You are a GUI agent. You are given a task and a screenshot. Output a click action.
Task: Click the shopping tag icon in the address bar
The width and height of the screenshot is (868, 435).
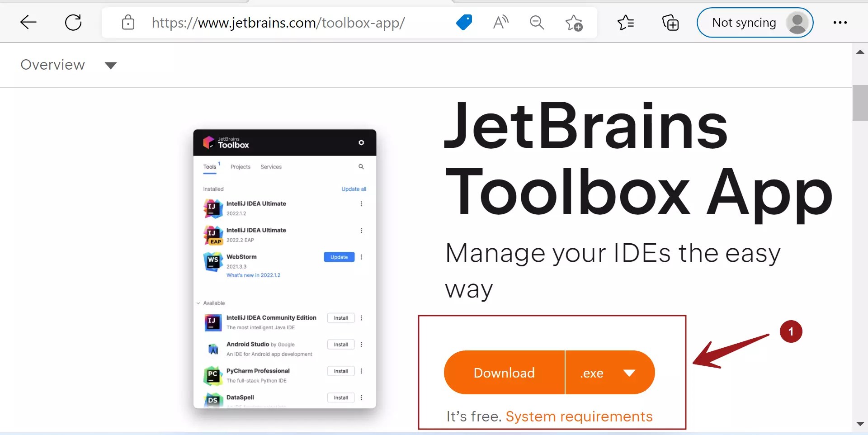[x=464, y=23]
